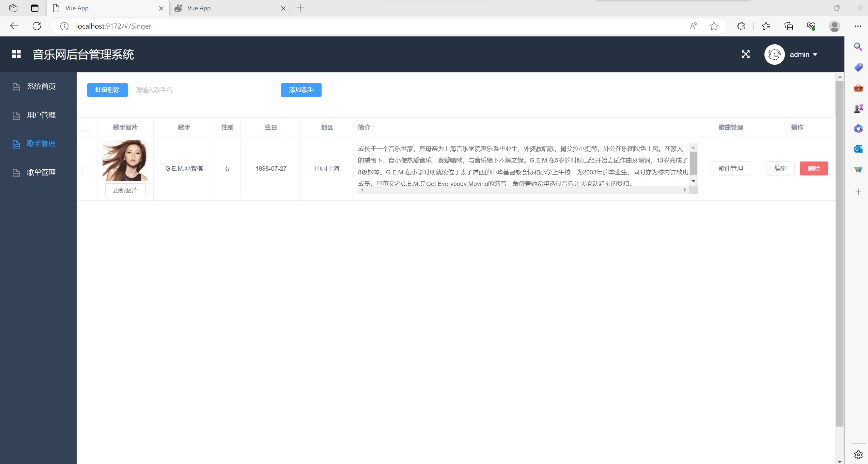Open browser essentials heart icon

point(811,26)
